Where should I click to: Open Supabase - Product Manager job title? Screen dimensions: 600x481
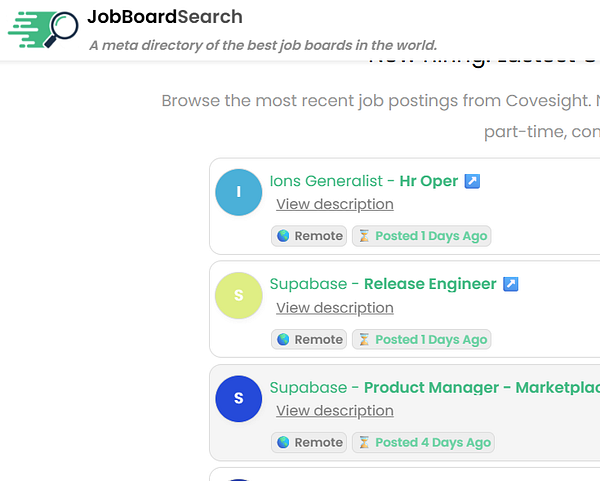point(435,387)
